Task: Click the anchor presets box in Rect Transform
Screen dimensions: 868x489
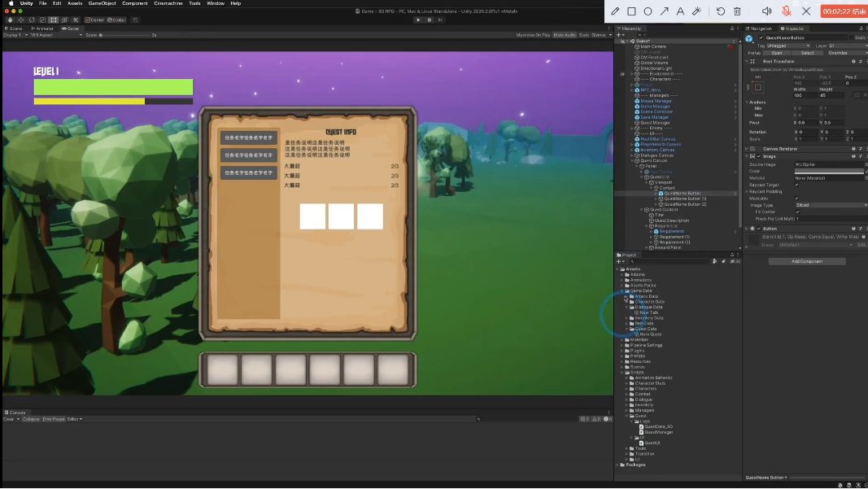Action: click(758, 88)
